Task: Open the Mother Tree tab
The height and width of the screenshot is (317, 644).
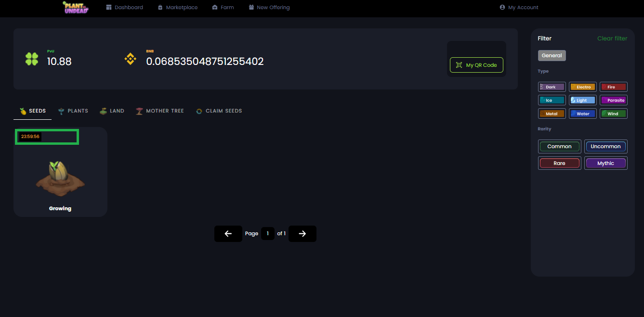Action: pos(160,111)
